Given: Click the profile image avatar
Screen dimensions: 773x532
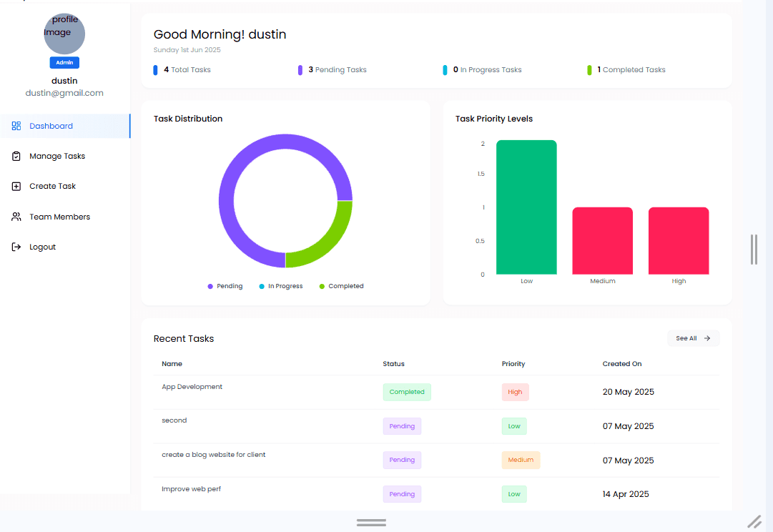Looking at the screenshot, I should (64, 34).
